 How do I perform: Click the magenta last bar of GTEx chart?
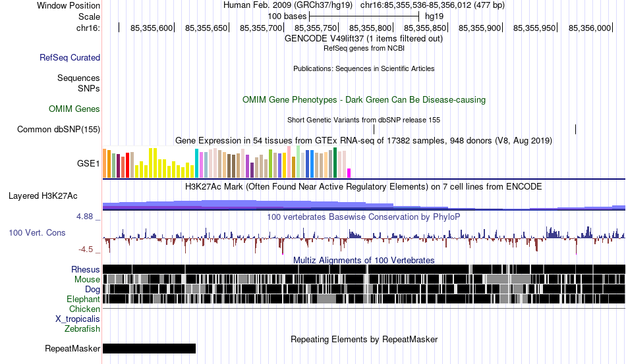point(349,173)
